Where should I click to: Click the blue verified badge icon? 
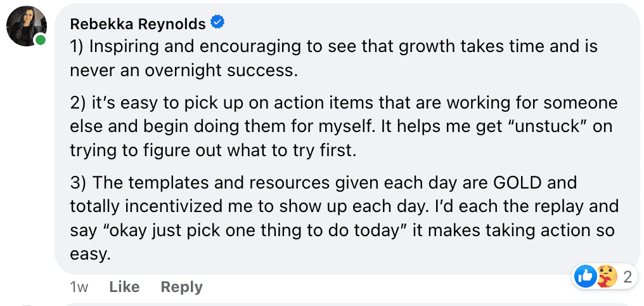click(x=217, y=23)
